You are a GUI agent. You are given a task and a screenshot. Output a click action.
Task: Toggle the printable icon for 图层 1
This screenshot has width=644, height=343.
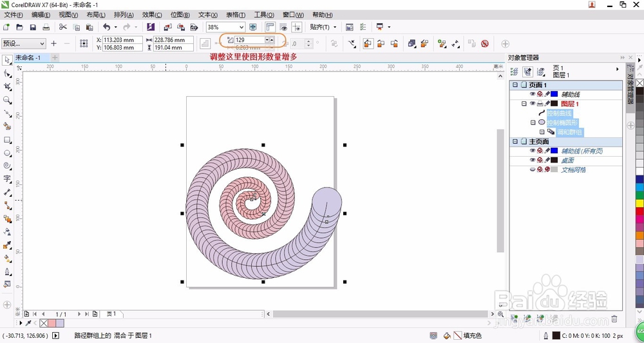point(540,104)
